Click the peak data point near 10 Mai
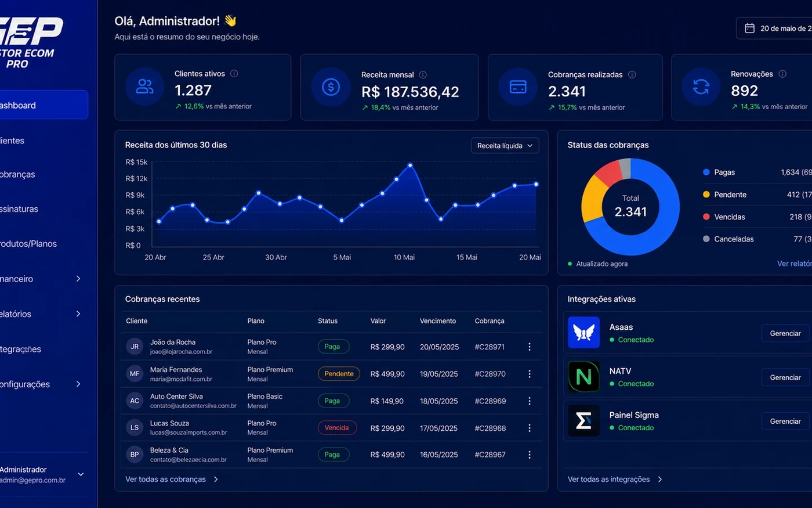Image resolution: width=812 pixels, height=508 pixels. (410, 165)
